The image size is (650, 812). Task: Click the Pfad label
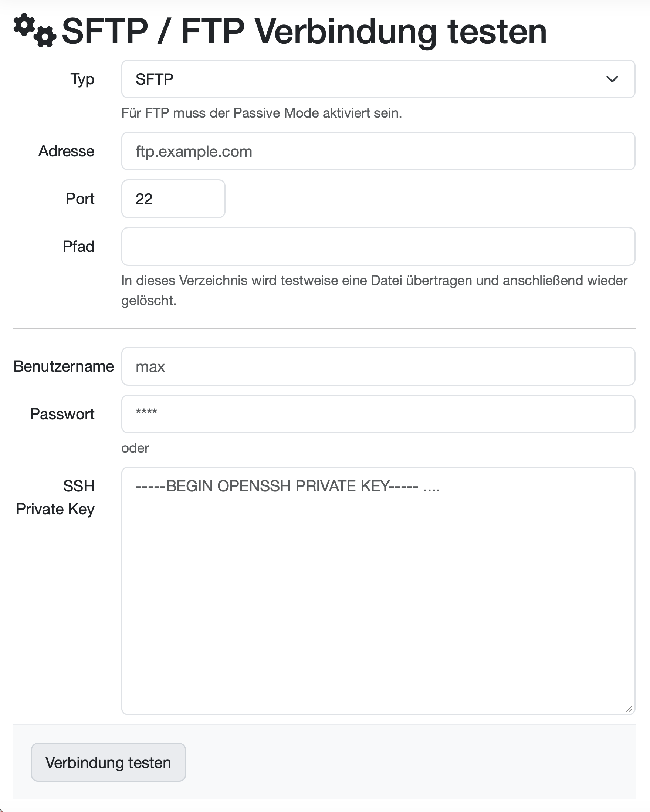pyautogui.click(x=78, y=247)
